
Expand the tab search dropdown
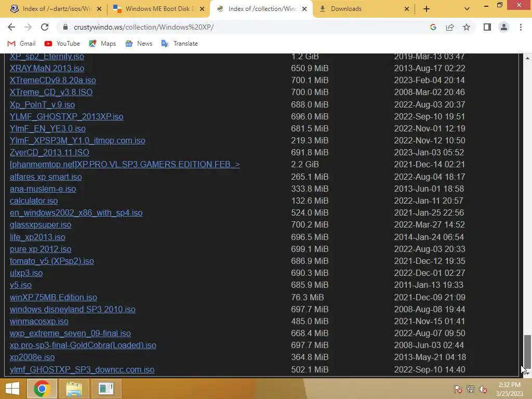coord(467,9)
